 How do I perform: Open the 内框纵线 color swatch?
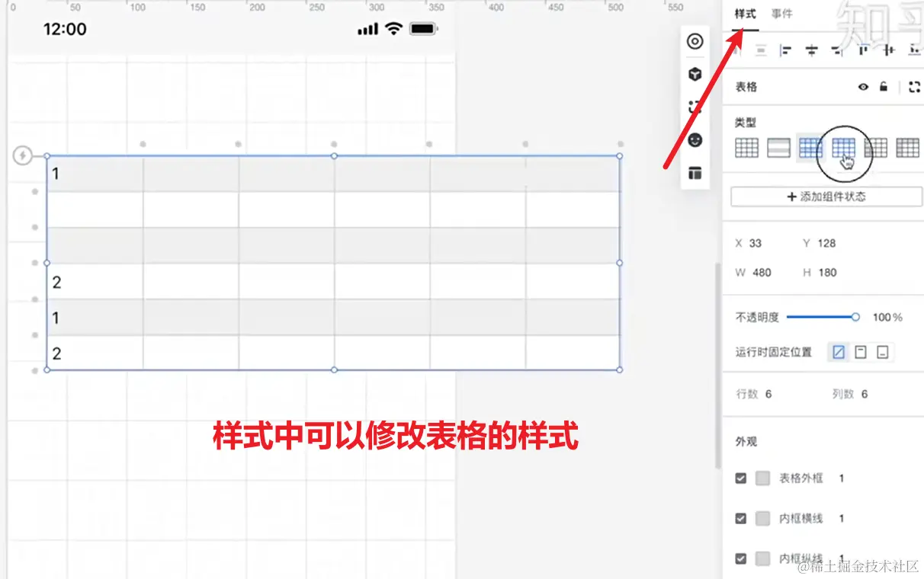(x=762, y=558)
